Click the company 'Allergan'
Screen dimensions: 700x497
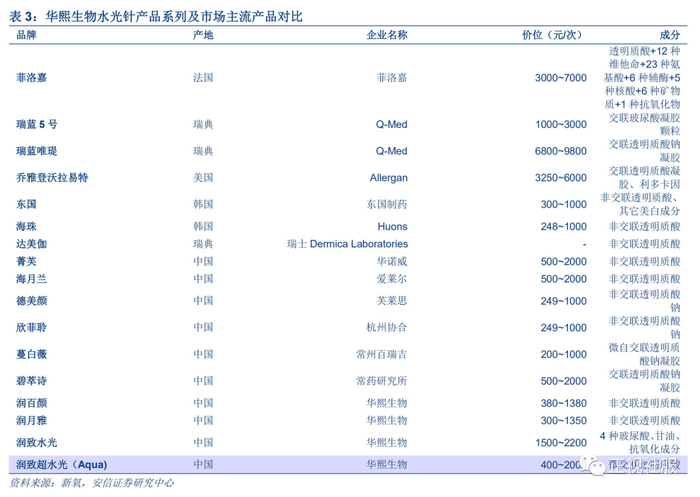(388, 178)
